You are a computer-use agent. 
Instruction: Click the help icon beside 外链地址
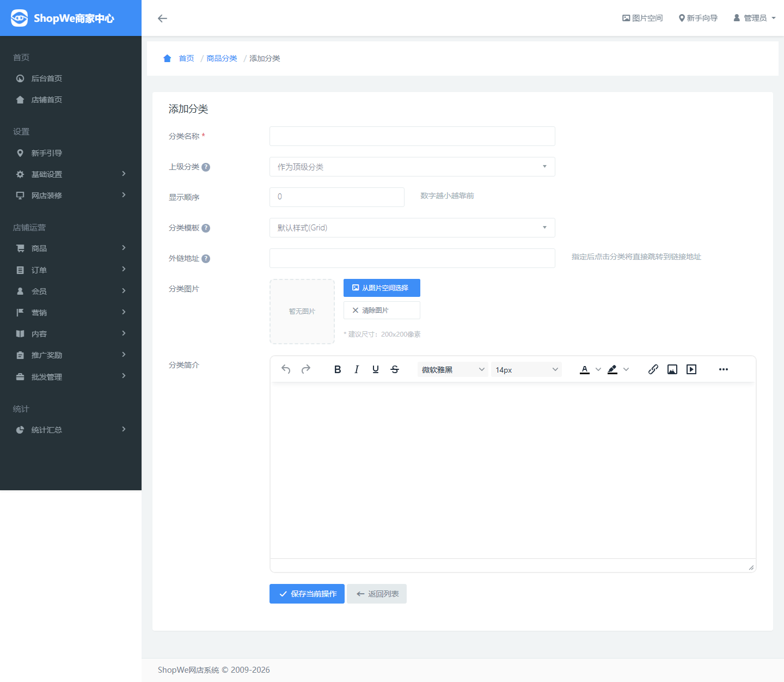point(206,259)
